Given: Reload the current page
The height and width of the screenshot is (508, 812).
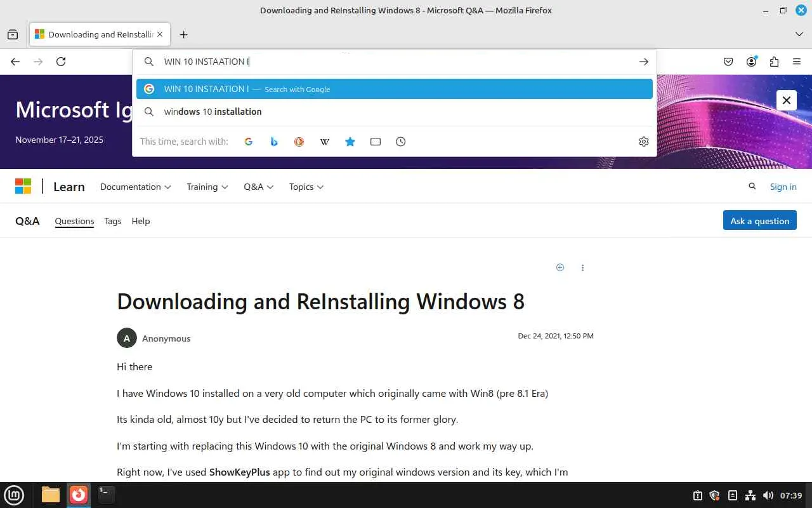Looking at the screenshot, I should 61,62.
